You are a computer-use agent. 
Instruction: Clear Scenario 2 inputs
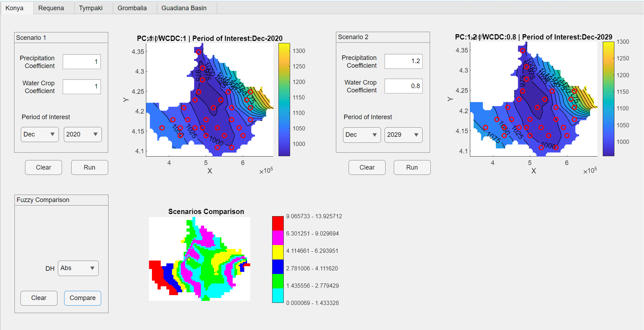(367, 167)
